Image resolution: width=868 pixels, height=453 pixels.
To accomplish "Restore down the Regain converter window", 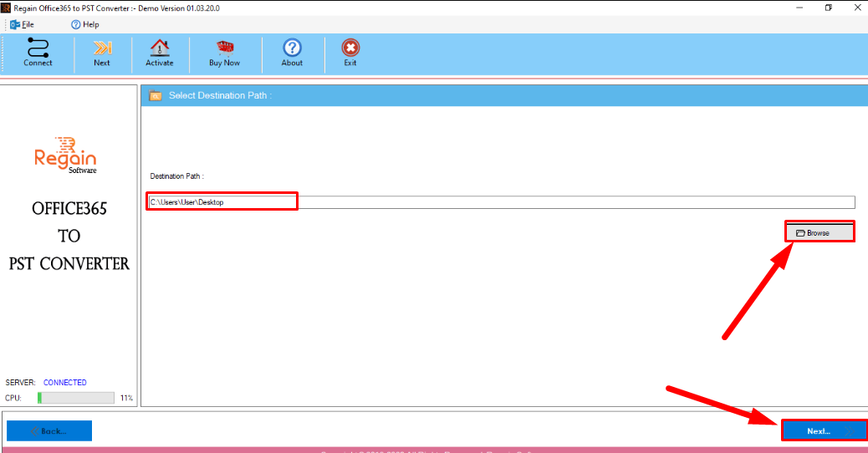I will [x=828, y=8].
